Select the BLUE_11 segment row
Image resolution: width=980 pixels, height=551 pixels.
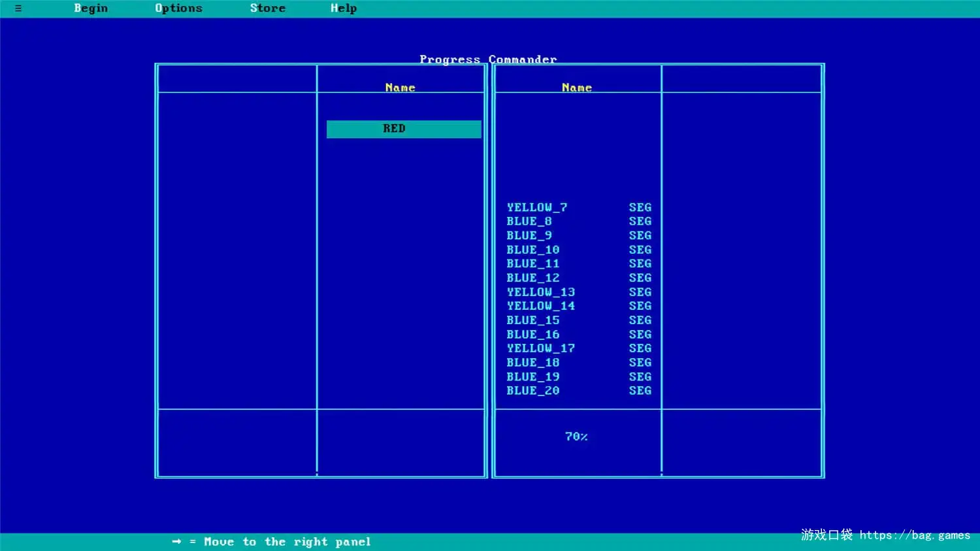579,263
